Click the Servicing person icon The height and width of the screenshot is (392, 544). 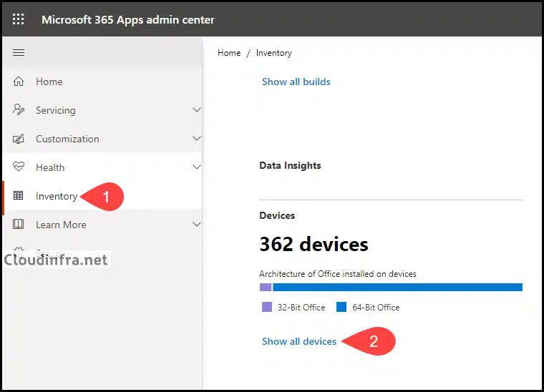click(x=19, y=110)
